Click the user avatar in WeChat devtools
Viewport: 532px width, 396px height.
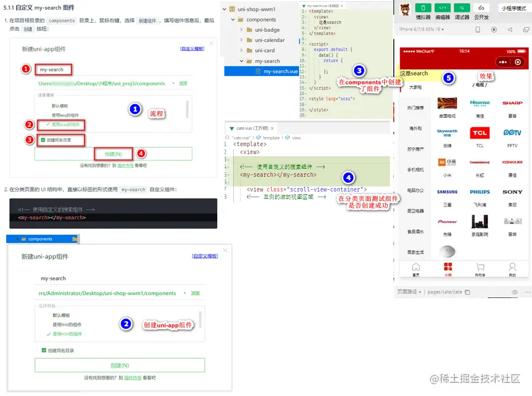[405, 10]
